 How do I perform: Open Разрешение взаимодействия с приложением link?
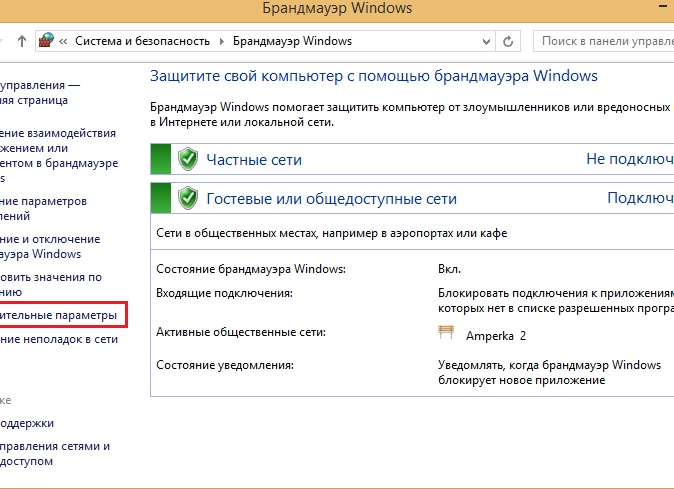59,156
